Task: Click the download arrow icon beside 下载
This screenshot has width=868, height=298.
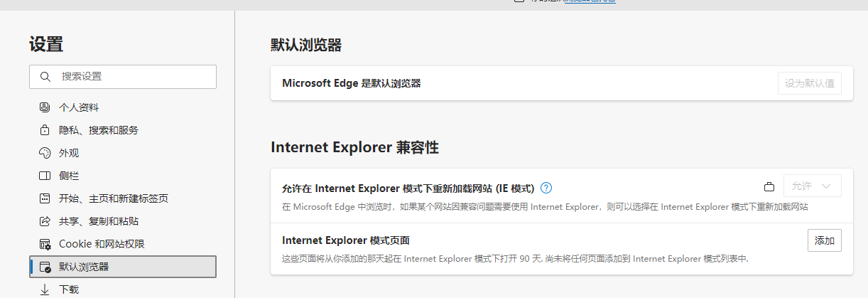Action: (45, 289)
